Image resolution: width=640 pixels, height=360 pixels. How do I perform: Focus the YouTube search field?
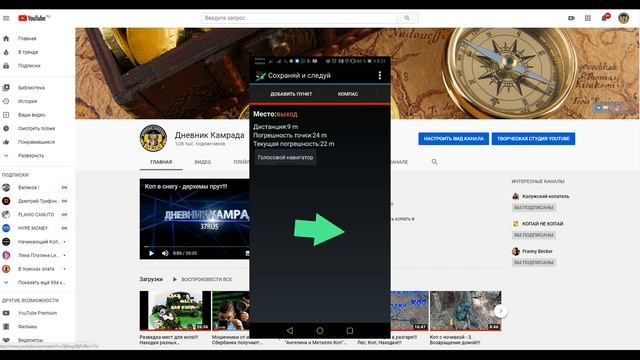point(298,18)
